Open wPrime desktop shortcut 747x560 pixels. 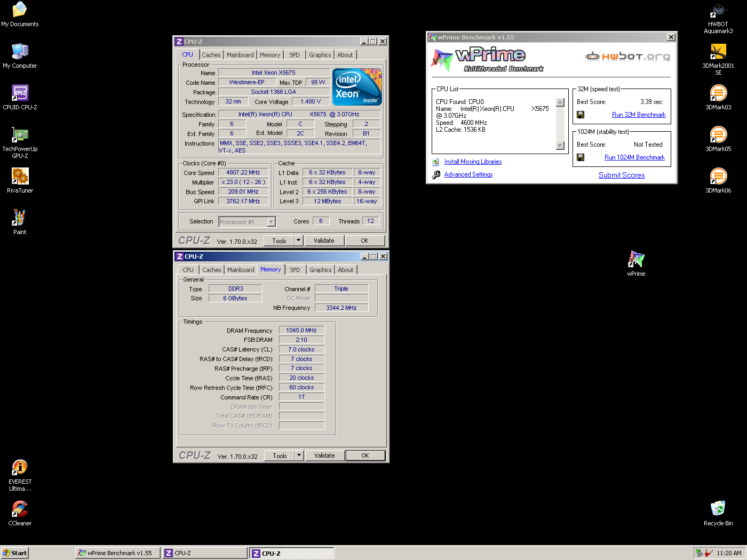(x=636, y=264)
